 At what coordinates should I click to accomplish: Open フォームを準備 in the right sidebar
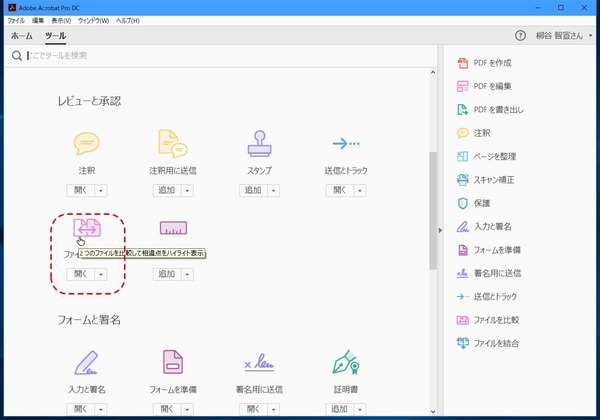tap(489, 250)
